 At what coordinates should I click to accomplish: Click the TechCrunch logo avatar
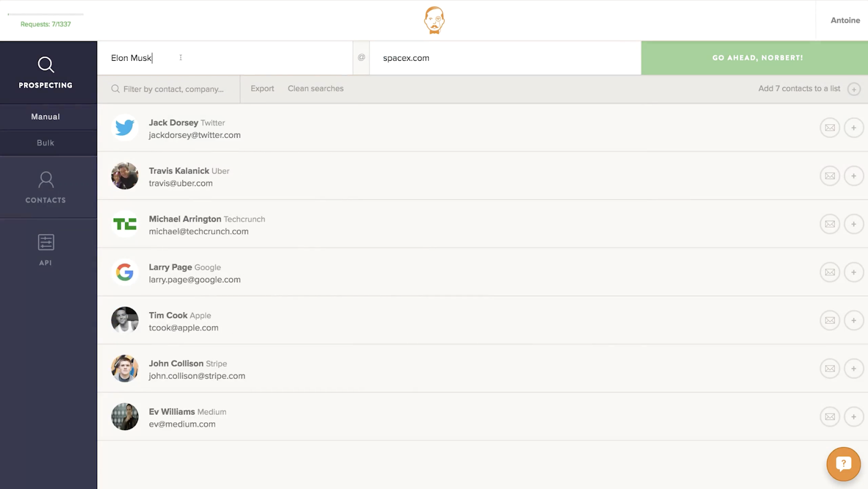coord(125,224)
